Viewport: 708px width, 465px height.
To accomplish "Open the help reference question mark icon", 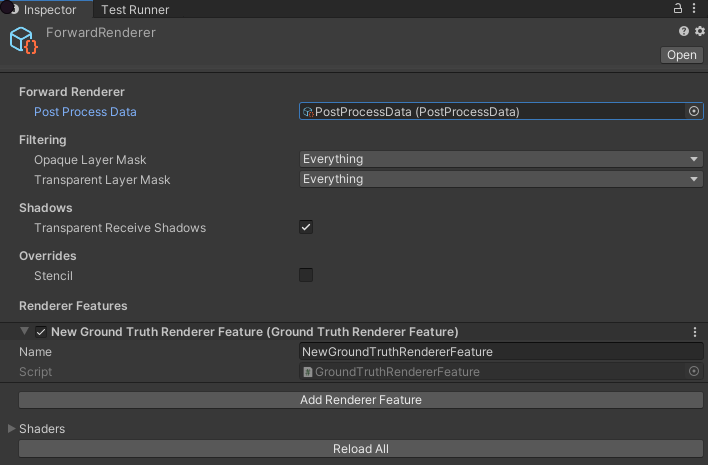I will click(684, 32).
